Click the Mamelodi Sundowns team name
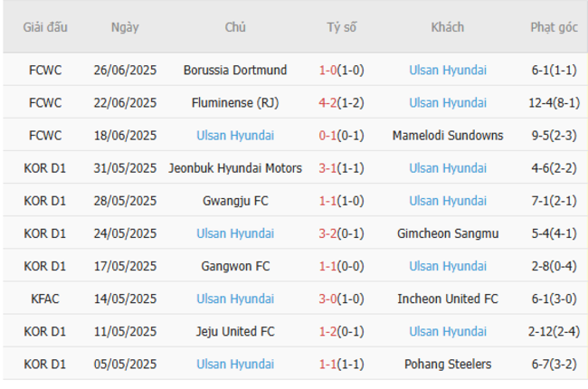This screenshot has width=588, height=389. [447, 136]
